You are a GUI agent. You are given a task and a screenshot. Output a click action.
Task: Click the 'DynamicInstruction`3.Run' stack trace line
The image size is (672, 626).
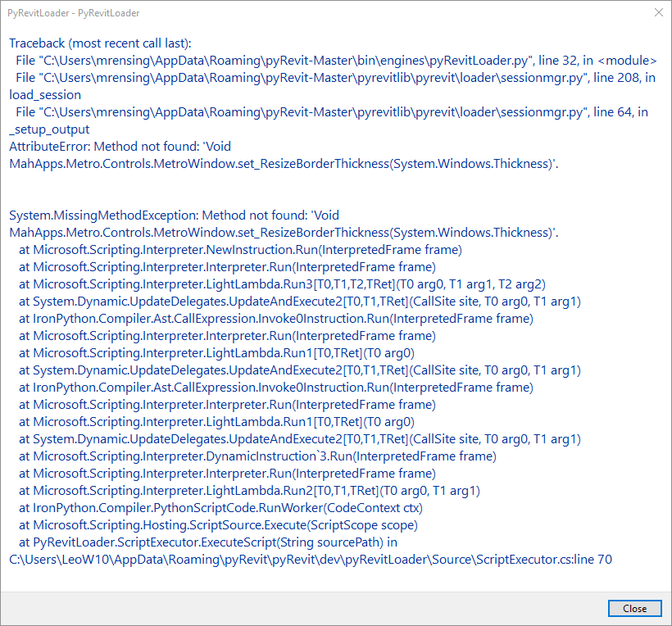click(x=257, y=456)
